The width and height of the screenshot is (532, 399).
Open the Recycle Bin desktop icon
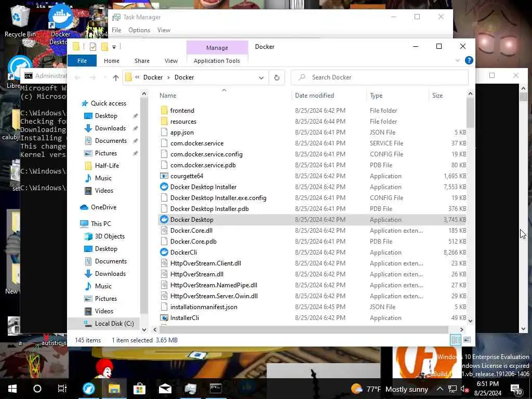point(20,20)
